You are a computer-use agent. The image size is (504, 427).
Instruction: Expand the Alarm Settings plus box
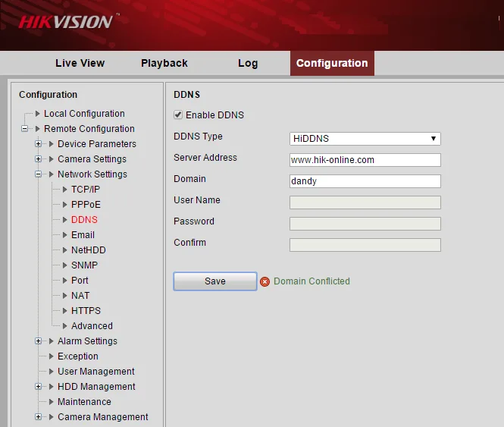pos(38,341)
